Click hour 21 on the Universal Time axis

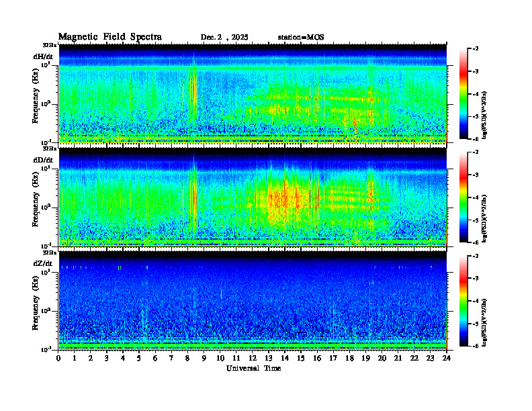pyautogui.click(x=398, y=358)
